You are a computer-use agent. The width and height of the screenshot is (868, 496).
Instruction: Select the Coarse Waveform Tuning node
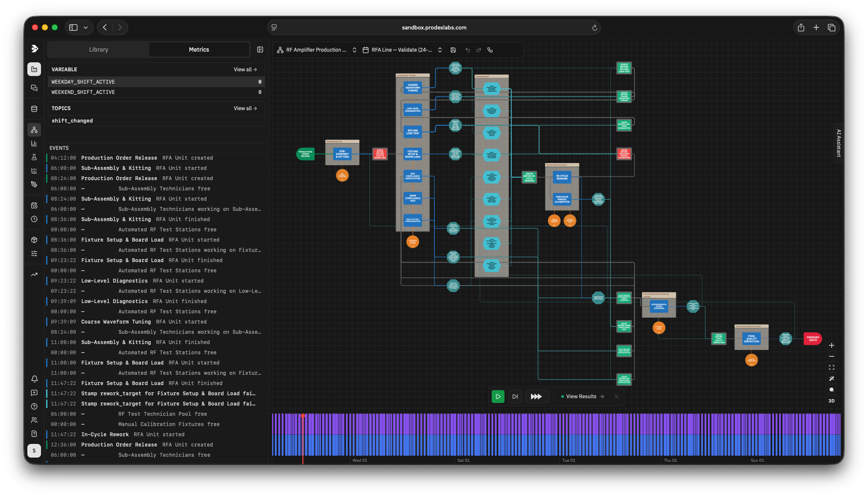(x=413, y=88)
